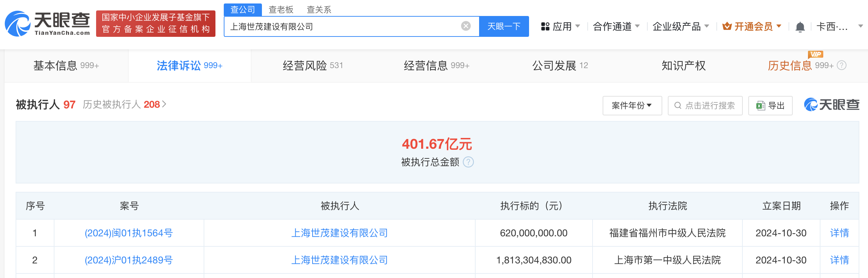This screenshot has width=868, height=278.
Task: Click the 执行标的（元） column header
Action: point(534,206)
